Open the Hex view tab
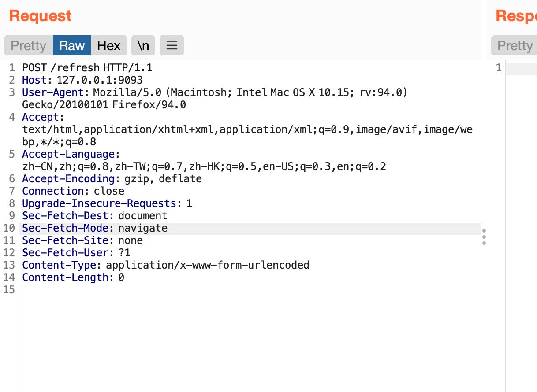The image size is (537, 392). click(109, 46)
